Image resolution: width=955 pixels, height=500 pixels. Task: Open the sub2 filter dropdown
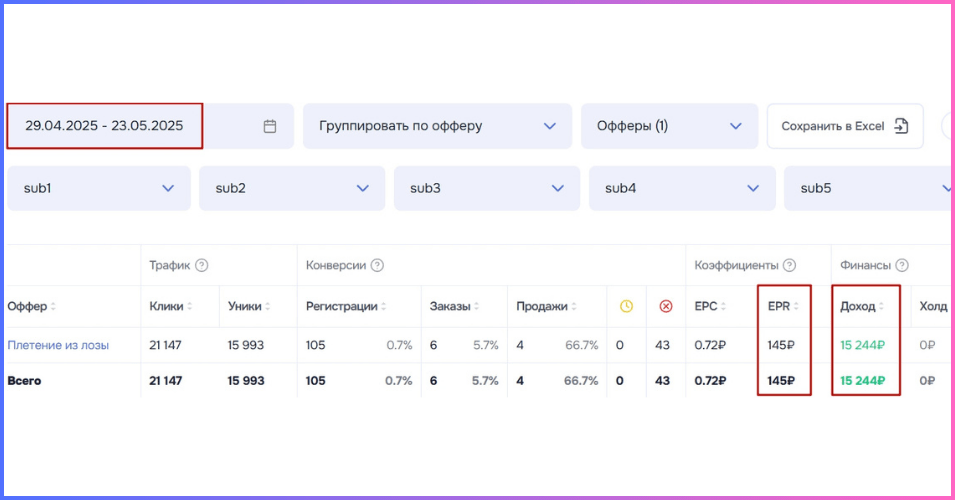pos(292,188)
